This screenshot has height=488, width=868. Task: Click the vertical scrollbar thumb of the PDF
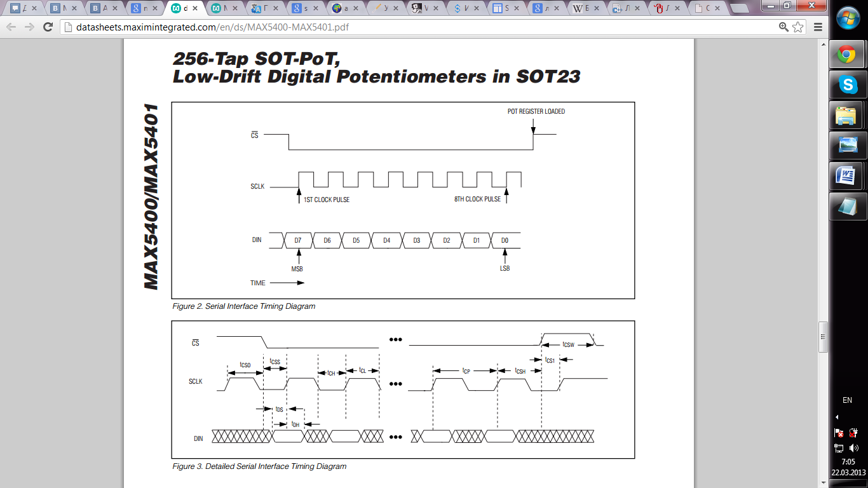click(x=823, y=337)
